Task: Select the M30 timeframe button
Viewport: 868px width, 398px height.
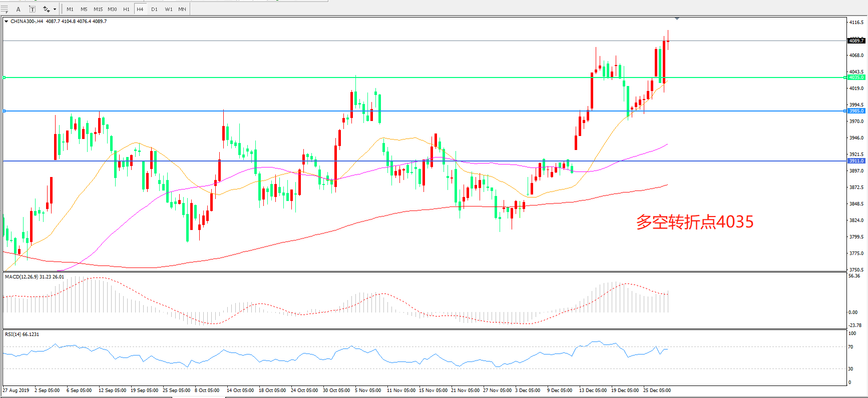Action: click(x=112, y=9)
